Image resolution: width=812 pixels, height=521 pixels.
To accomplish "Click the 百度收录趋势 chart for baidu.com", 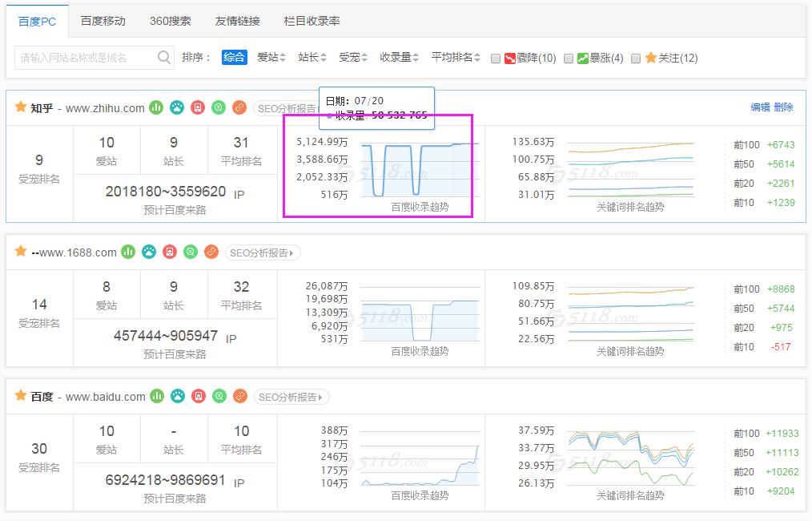I will pos(420,463).
